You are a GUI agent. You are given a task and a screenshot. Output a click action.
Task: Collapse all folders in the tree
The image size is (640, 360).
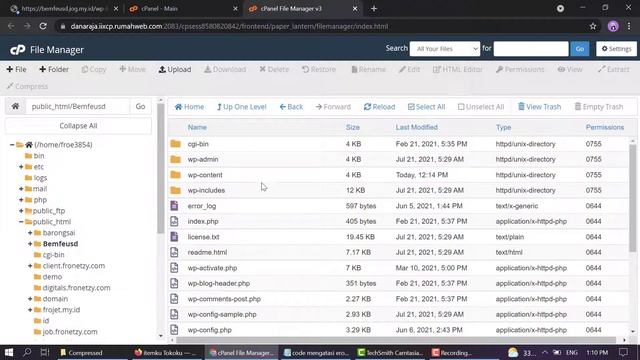[78, 126]
